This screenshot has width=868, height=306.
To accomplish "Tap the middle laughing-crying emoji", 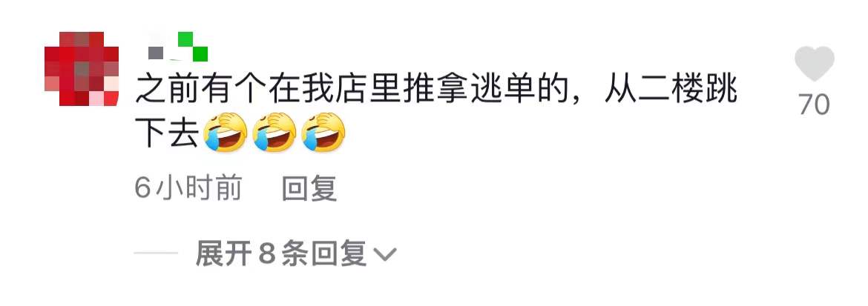I will click(x=274, y=132).
